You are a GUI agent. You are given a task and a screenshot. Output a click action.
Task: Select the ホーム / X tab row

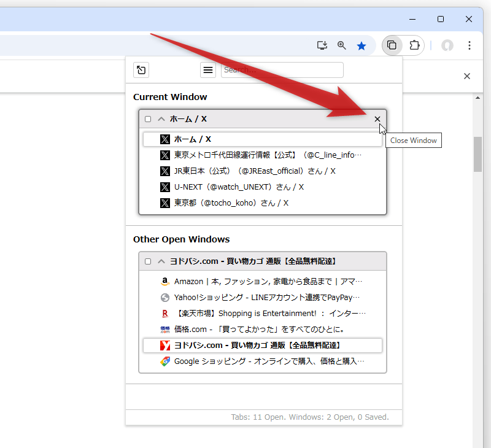(x=263, y=139)
